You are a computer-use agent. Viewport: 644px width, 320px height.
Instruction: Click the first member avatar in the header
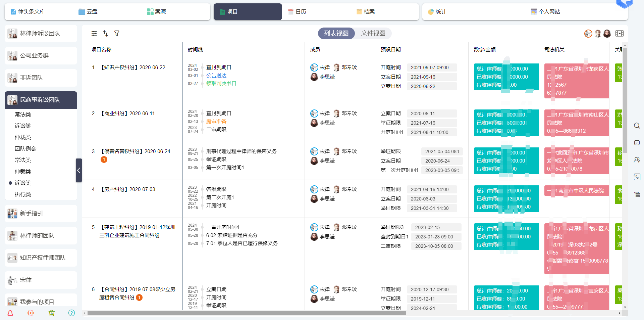point(588,33)
